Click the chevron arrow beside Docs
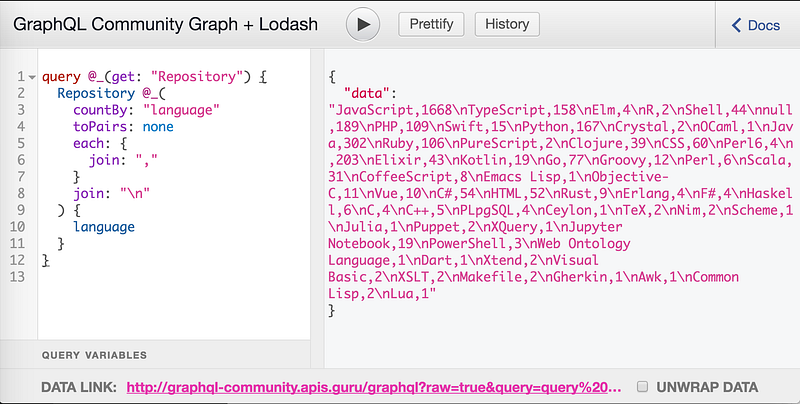 pyautogui.click(x=737, y=25)
